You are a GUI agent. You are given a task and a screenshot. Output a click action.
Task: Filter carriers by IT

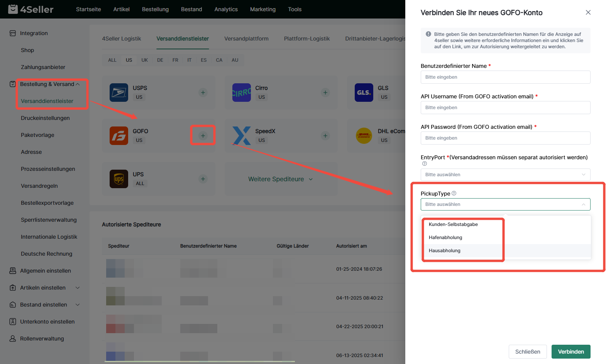pos(190,60)
